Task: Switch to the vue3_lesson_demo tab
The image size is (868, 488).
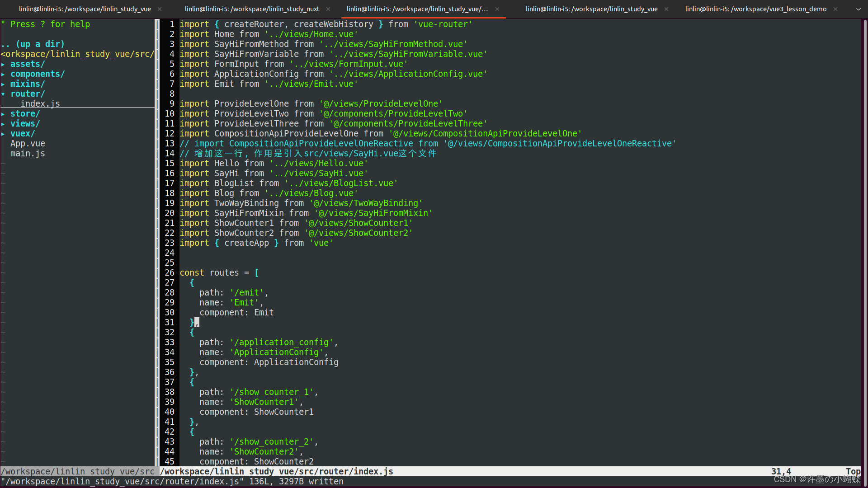Action: (x=755, y=9)
